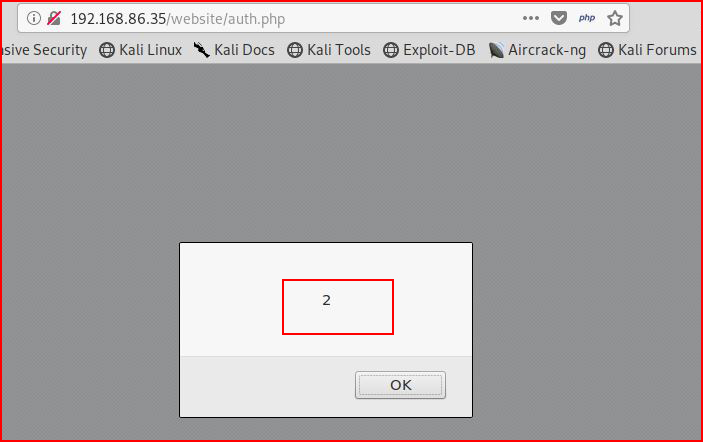Click the Kali Linux globe icon bookmark
Viewport: 703px width, 442px height.
click(x=107, y=50)
